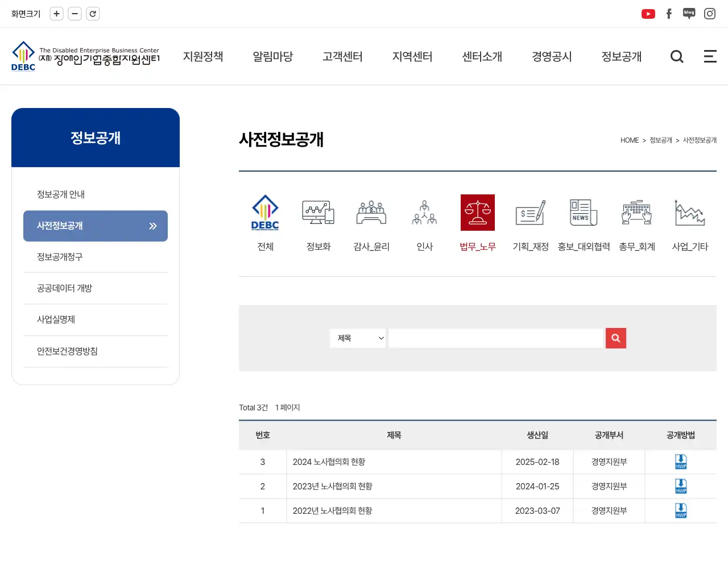Screen dimensions: 728x582
Task: Open the blog icon
Action: click(689, 14)
